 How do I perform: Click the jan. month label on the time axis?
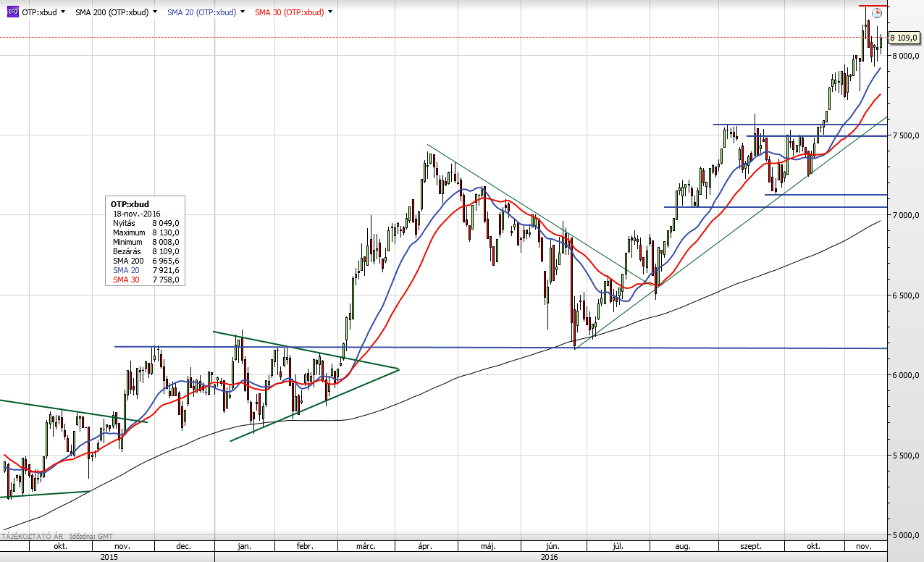tap(244, 546)
